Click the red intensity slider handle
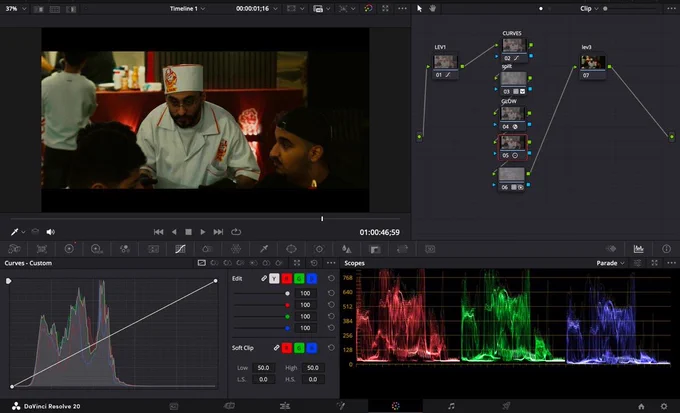680x413 pixels. tap(287, 305)
